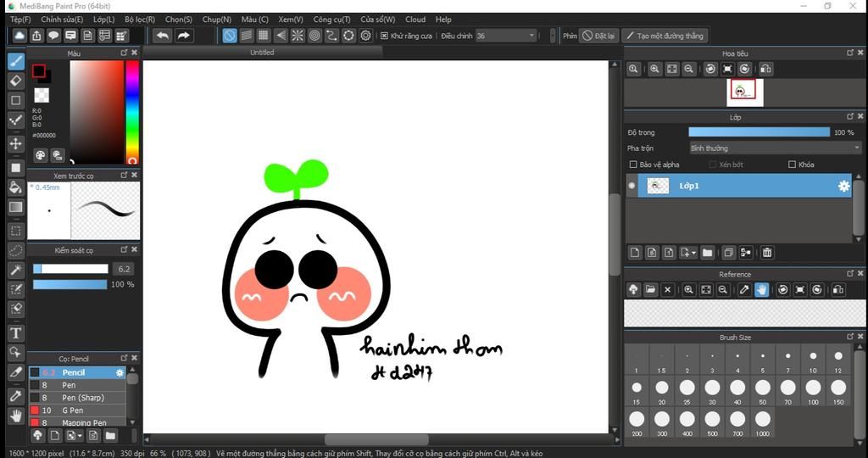Pick the Bucket fill tool
The width and height of the screenshot is (868, 458).
pos(15,187)
